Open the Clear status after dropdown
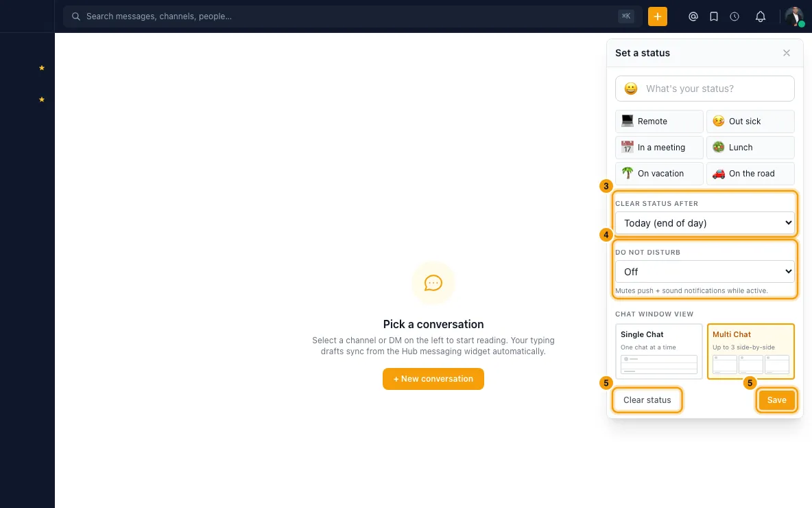The image size is (812, 508). (x=705, y=223)
